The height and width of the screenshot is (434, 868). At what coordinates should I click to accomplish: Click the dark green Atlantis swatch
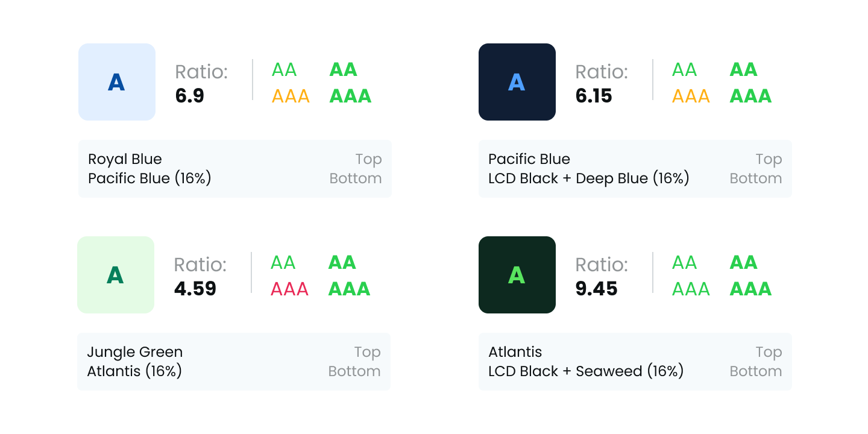pos(517,275)
